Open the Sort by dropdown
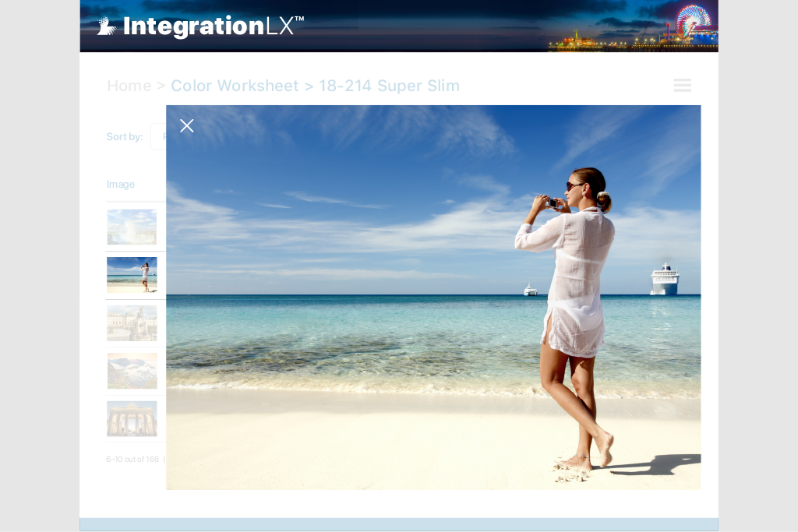The image size is (798, 532). coord(159,136)
